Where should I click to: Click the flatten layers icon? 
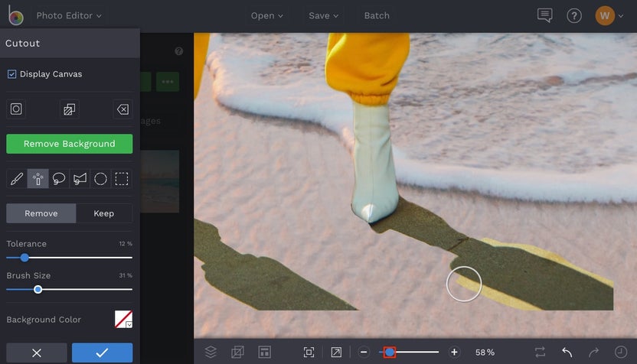237,352
